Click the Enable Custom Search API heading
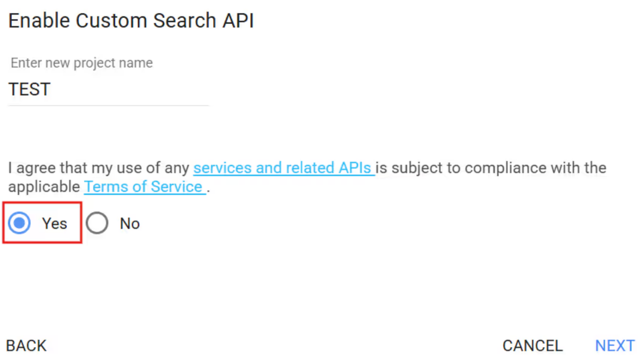Image resolution: width=644 pixels, height=359 pixels. tap(131, 21)
